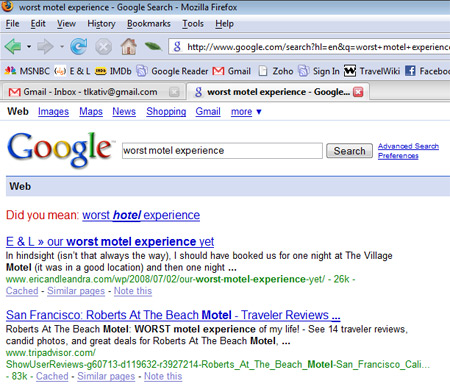Open the Advanced Search link
Viewport: 450px width, 392px height.
point(408,146)
